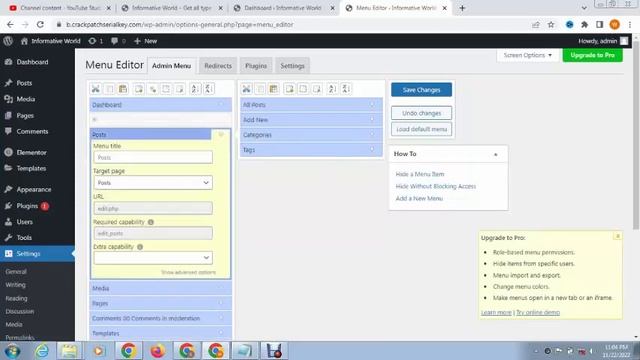Delete the selected submenu item
The image size is (640, 360).
(317, 89)
